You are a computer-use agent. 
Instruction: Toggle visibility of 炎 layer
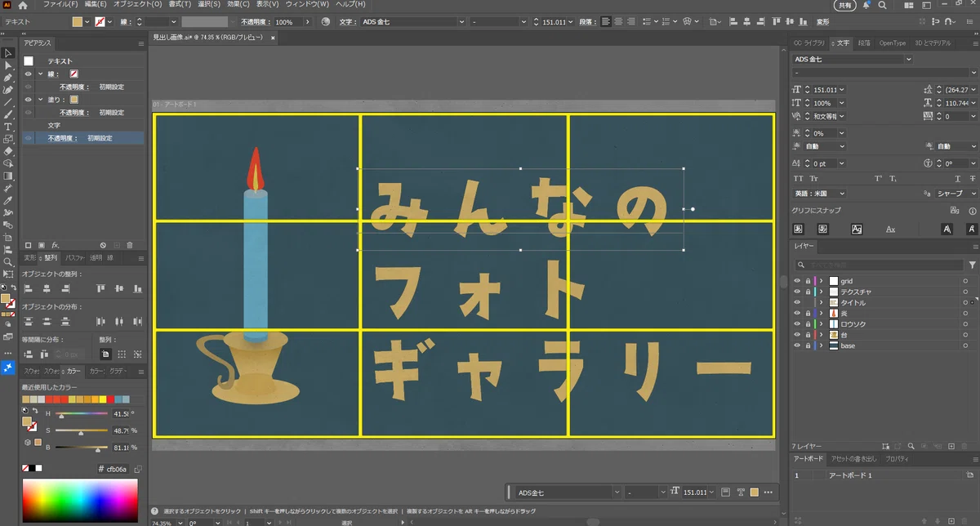tap(797, 313)
